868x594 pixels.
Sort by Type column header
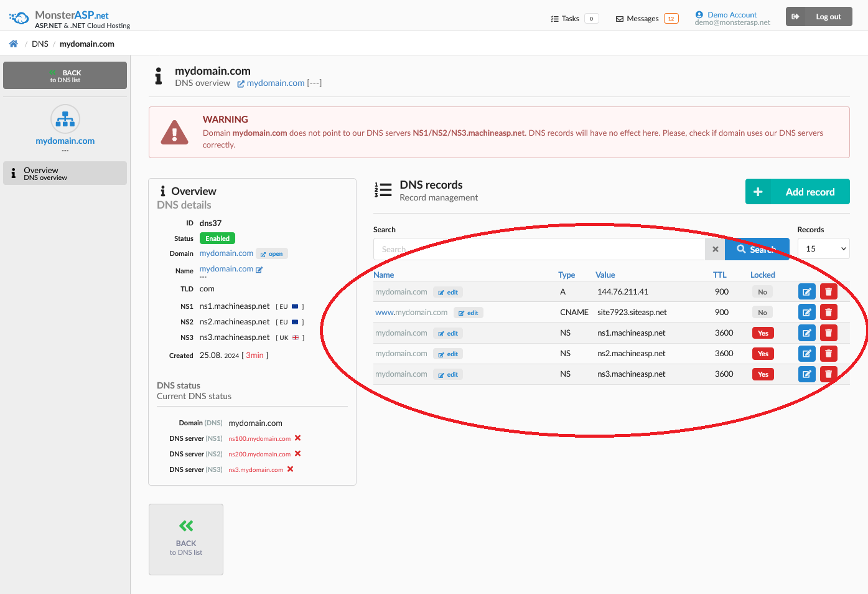(566, 275)
